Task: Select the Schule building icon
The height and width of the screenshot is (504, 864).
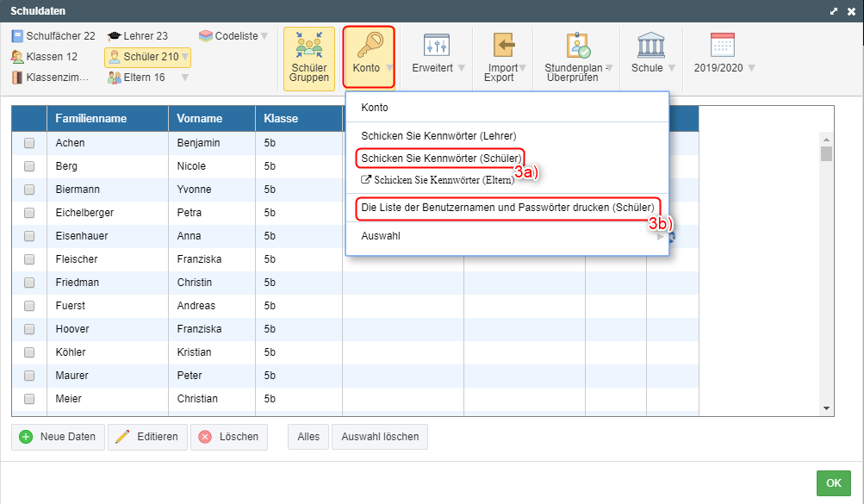Action: pyautogui.click(x=650, y=46)
